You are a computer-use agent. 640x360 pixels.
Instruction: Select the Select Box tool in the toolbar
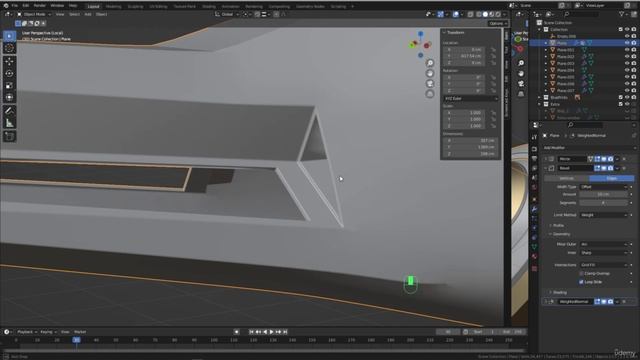9,36
